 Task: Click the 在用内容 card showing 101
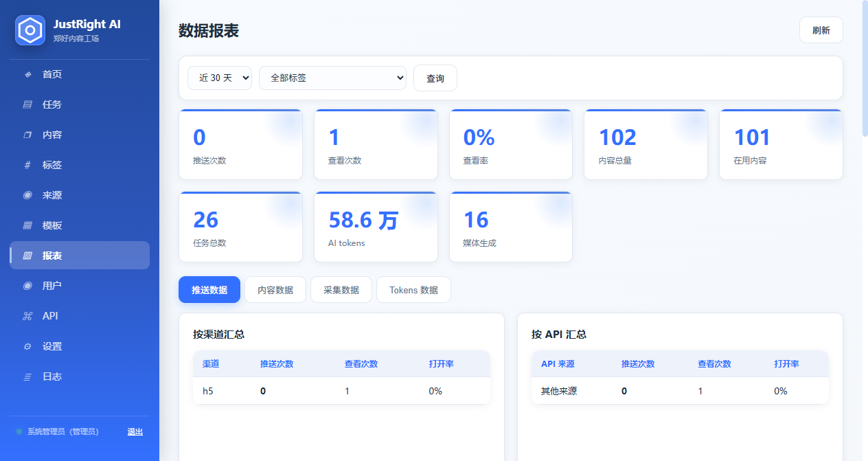coord(781,144)
